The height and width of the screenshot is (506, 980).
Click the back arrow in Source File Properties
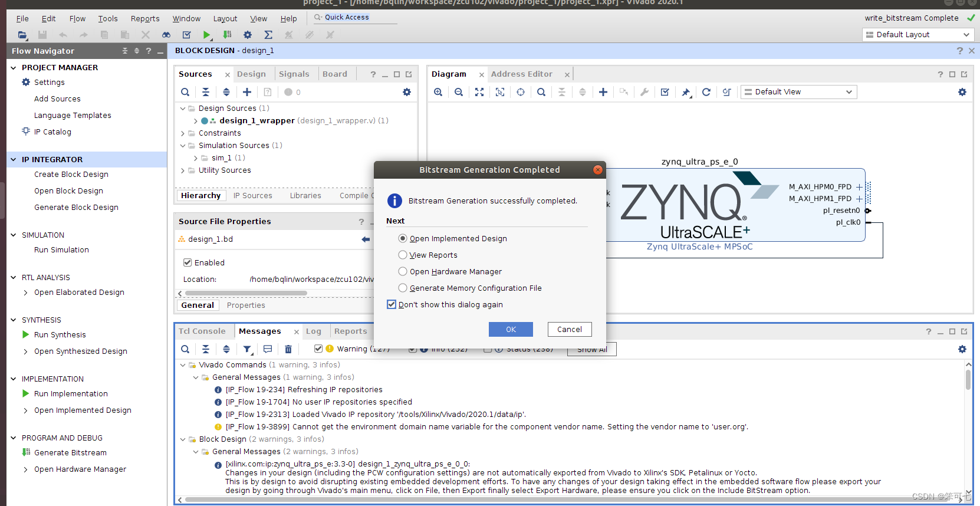tap(366, 239)
